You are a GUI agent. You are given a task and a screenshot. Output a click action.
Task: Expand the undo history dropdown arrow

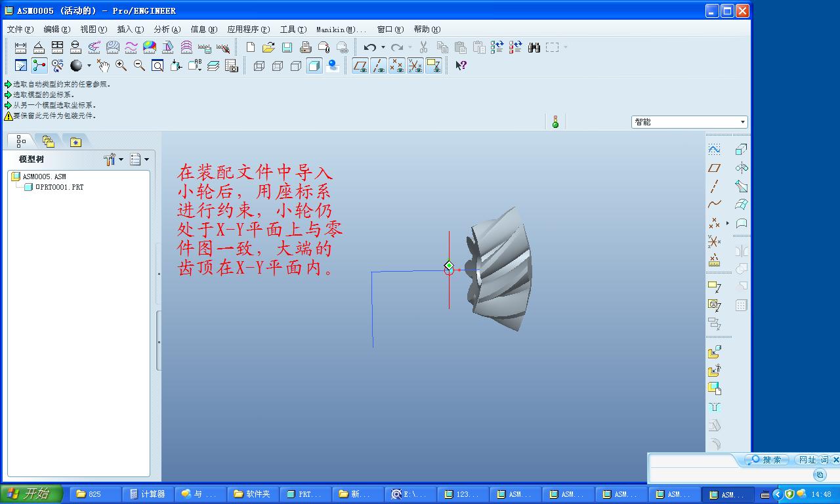pyautogui.click(x=383, y=47)
